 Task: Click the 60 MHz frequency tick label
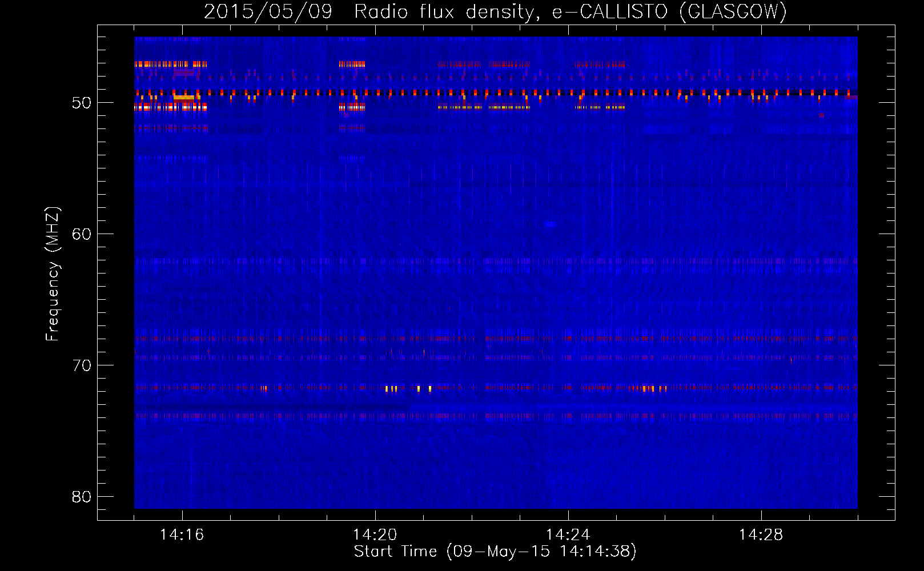[81, 234]
